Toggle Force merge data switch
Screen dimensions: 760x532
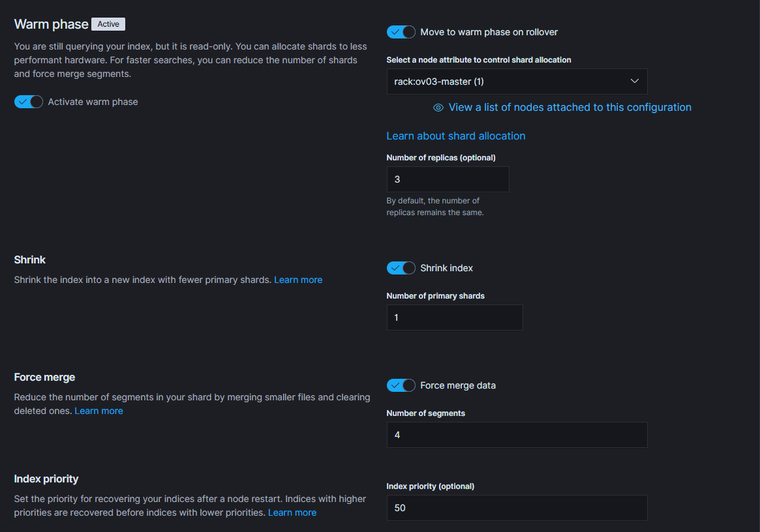(401, 385)
